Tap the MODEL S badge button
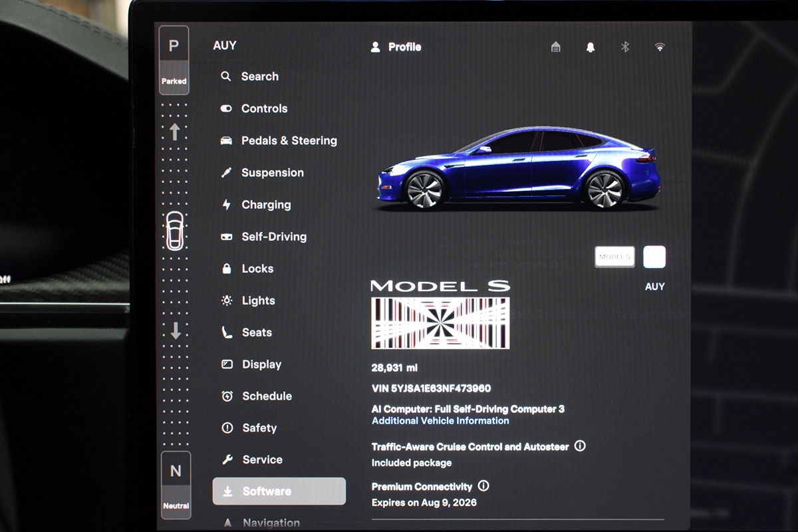The image size is (798, 532). click(x=615, y=257)
